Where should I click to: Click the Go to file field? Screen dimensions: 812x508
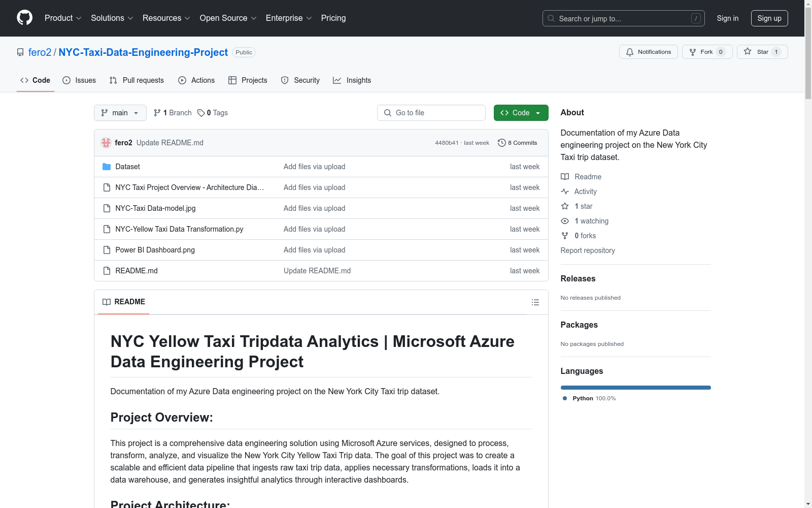pos(431,113)
